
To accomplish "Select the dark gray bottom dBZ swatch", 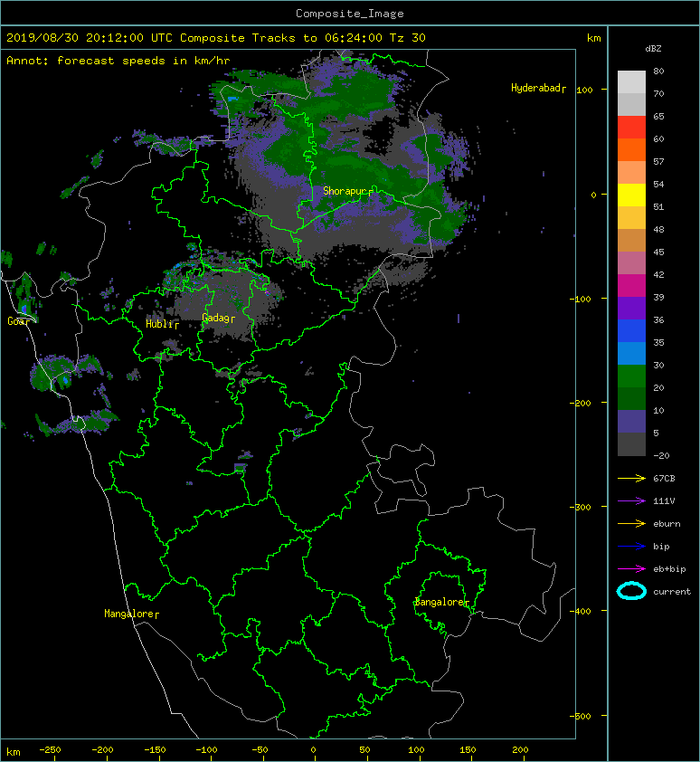I will [x=631, y=444].
